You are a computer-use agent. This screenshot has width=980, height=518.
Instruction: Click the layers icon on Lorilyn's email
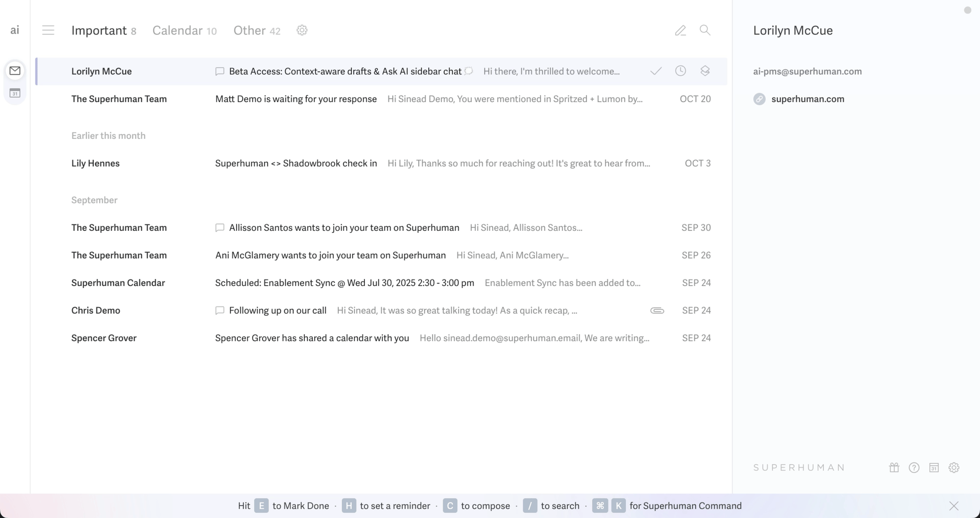click(705, 71)
